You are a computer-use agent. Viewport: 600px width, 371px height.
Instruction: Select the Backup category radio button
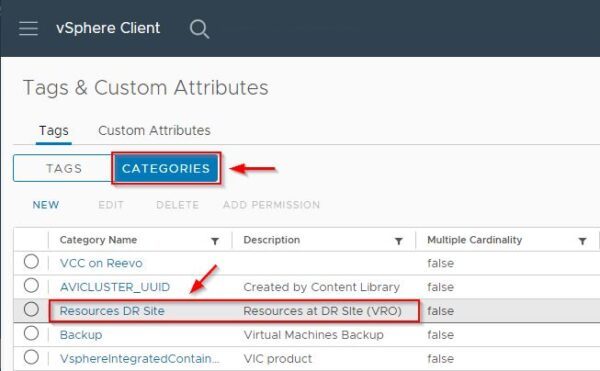(x=31, y=334)
